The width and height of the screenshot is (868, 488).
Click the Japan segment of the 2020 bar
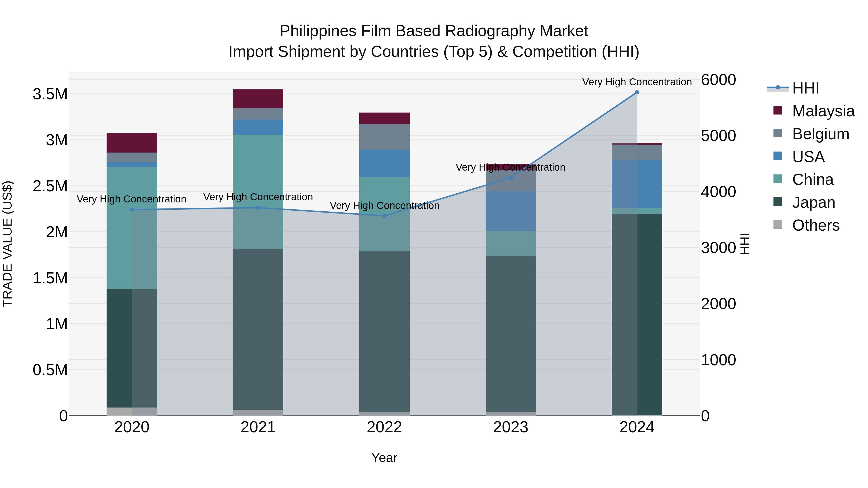click(x=132, y=348)
